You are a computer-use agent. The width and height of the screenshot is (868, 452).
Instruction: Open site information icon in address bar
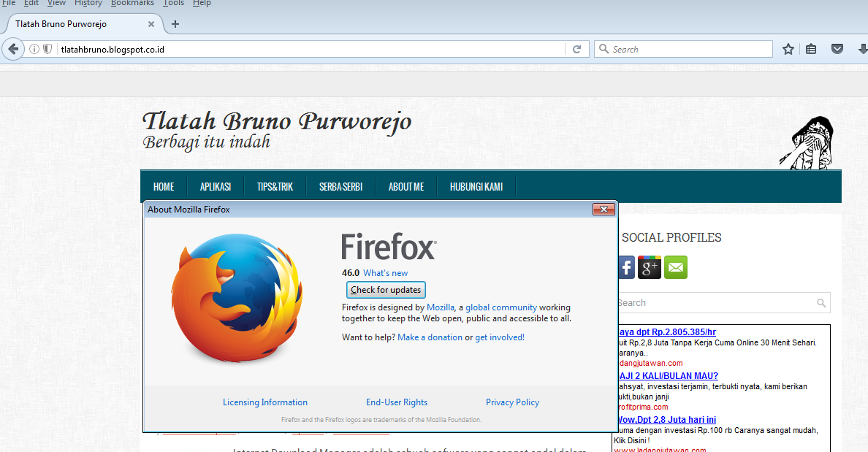[x=34, y=49]
